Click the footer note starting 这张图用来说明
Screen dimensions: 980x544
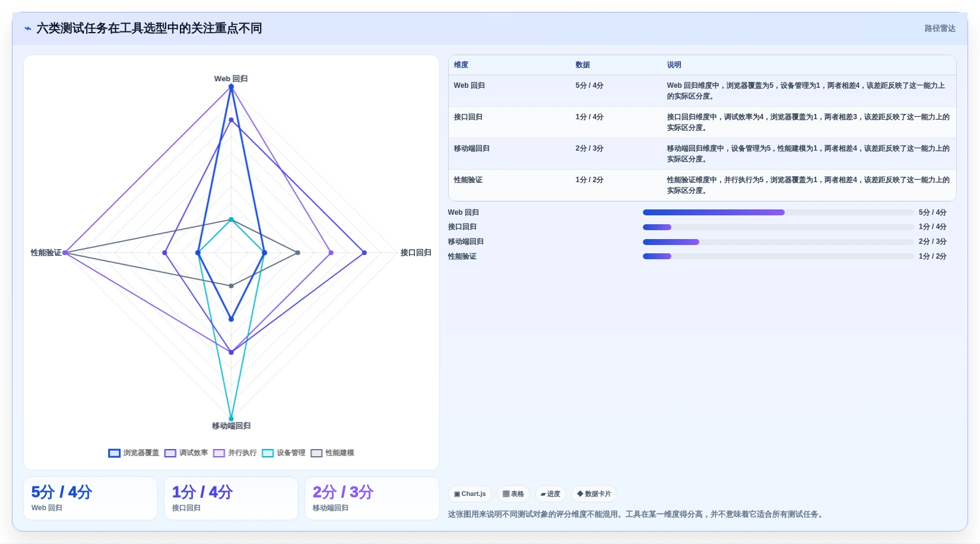[637, 514]
